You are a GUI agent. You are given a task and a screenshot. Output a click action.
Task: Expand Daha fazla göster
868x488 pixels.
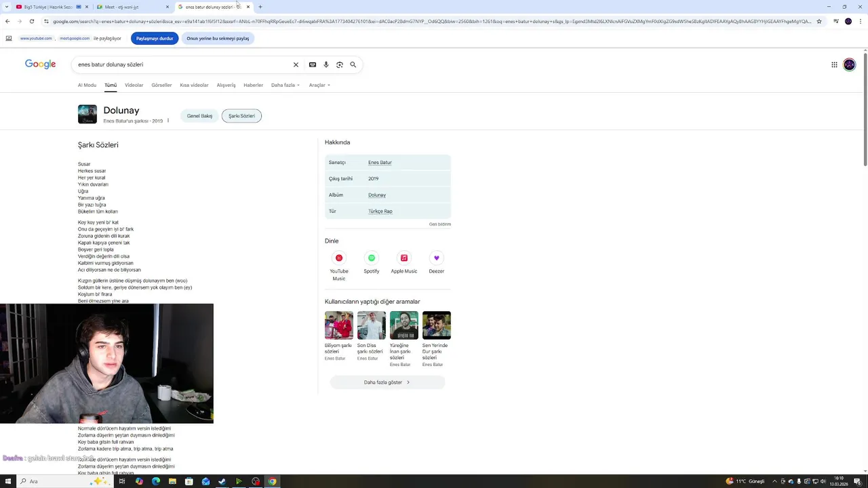pyautogui.click(x=387, y=382)
